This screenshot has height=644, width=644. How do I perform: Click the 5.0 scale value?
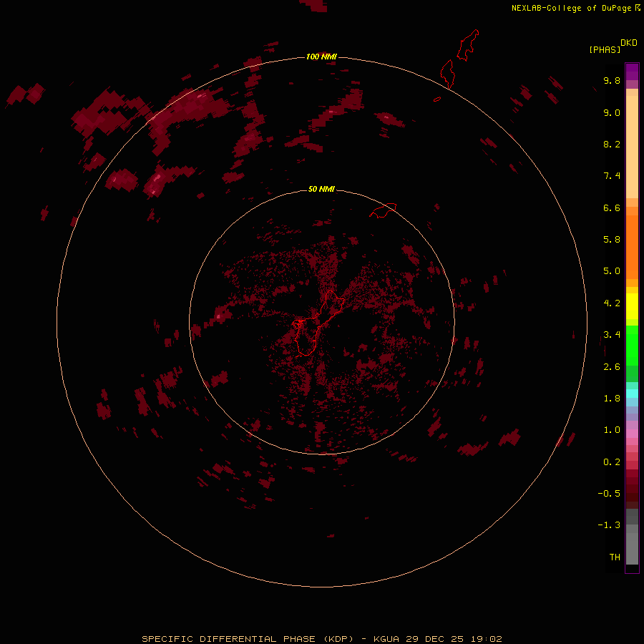(x=612, y=271)
